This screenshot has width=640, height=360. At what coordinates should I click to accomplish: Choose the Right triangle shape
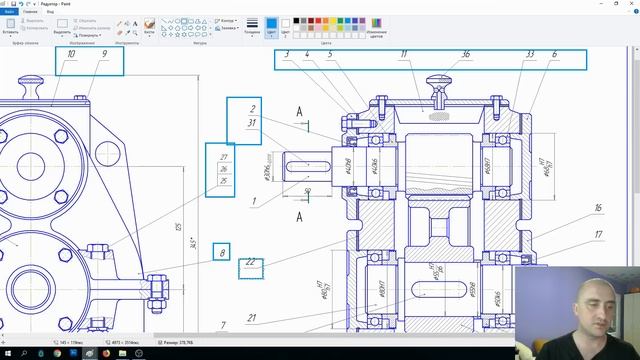(163, 28)
